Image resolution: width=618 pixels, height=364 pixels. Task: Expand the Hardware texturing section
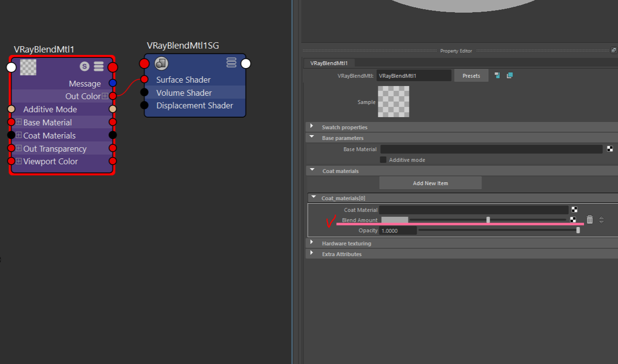click(x=312, y=243)
